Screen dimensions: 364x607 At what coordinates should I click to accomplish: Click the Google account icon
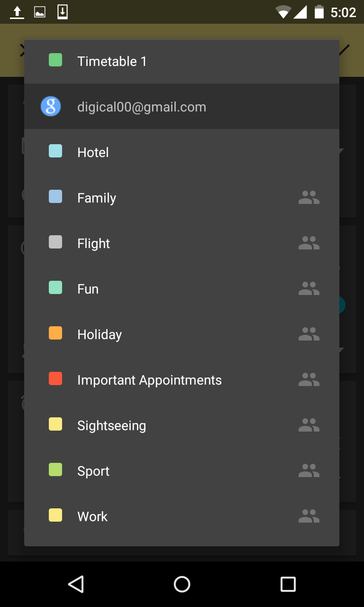pos(51,107)
